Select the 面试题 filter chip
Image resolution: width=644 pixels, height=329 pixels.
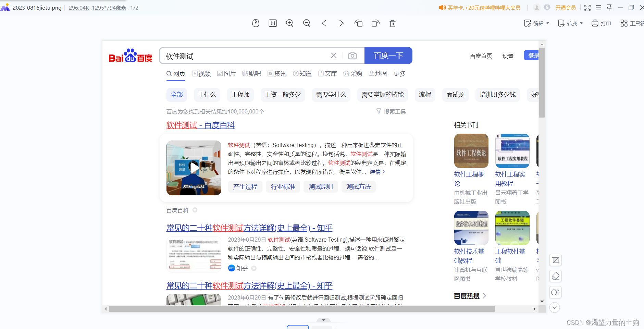click(x=455, y=95)
